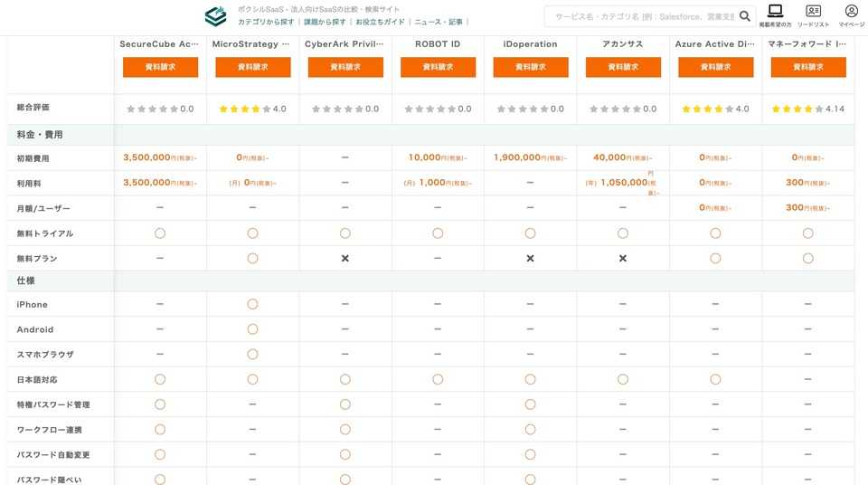Click 資料請求 under CyberArk Privilege
868x485 pixels.
345,67
